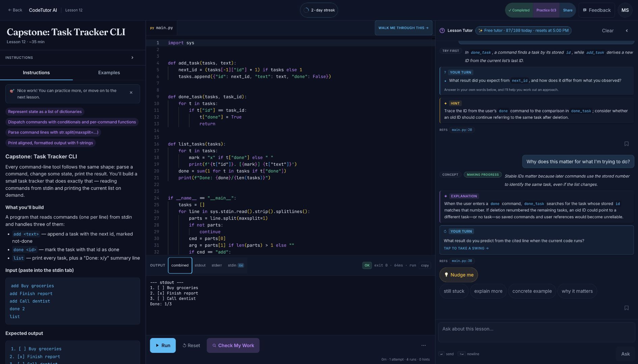Open the Feedback dialog

point(596,10)
